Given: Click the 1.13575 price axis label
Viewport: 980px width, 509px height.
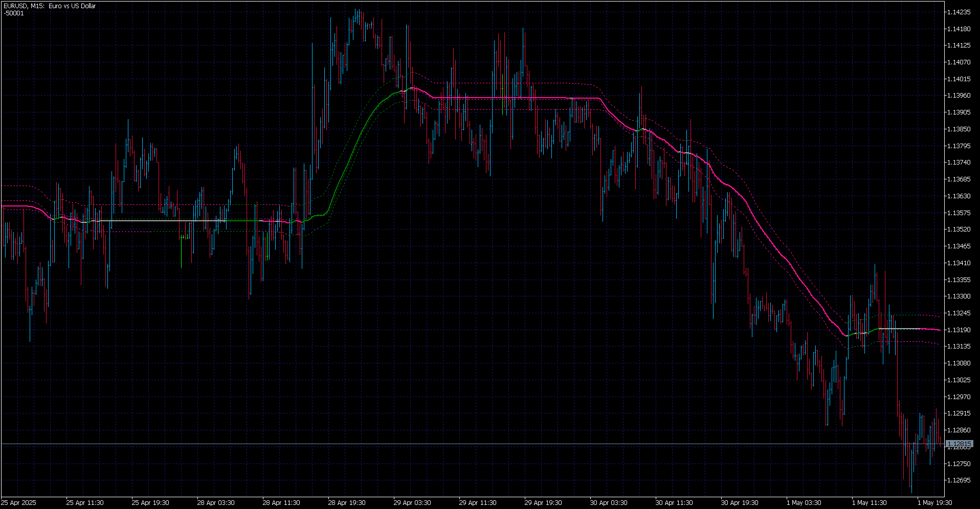Looking at the screenshot, I should [x=959, y=213].
